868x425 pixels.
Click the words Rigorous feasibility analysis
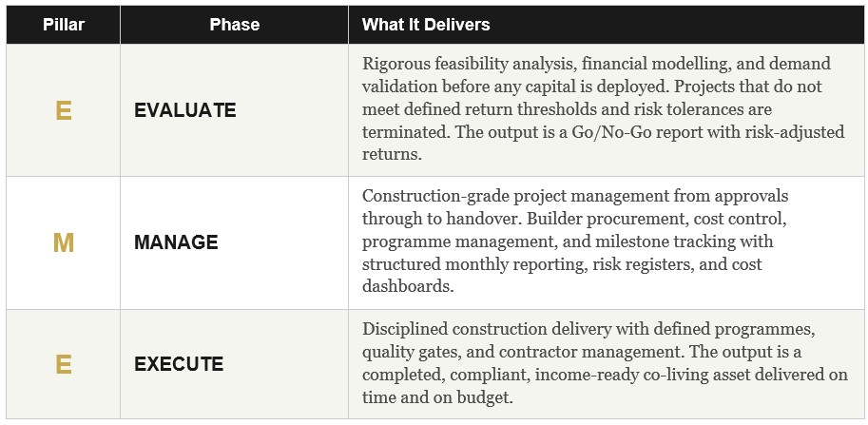coord(467,64)
